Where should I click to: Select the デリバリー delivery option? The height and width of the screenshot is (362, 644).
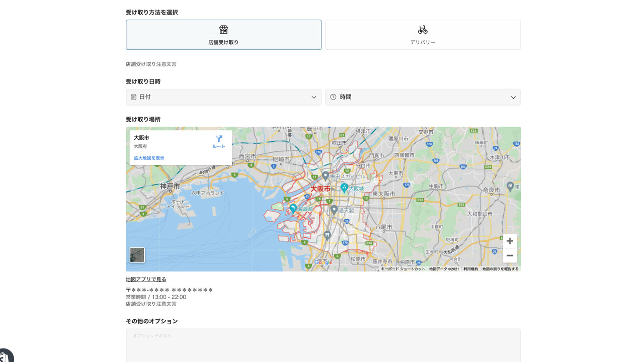pyautogui.click(x=423, y=34)
